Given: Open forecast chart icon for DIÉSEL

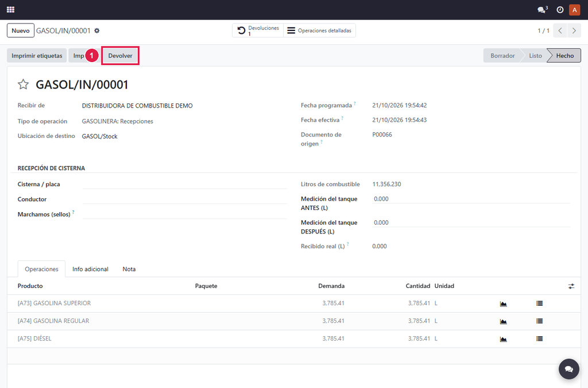Looking at the screenshot, I should click(x=503, y=339).
